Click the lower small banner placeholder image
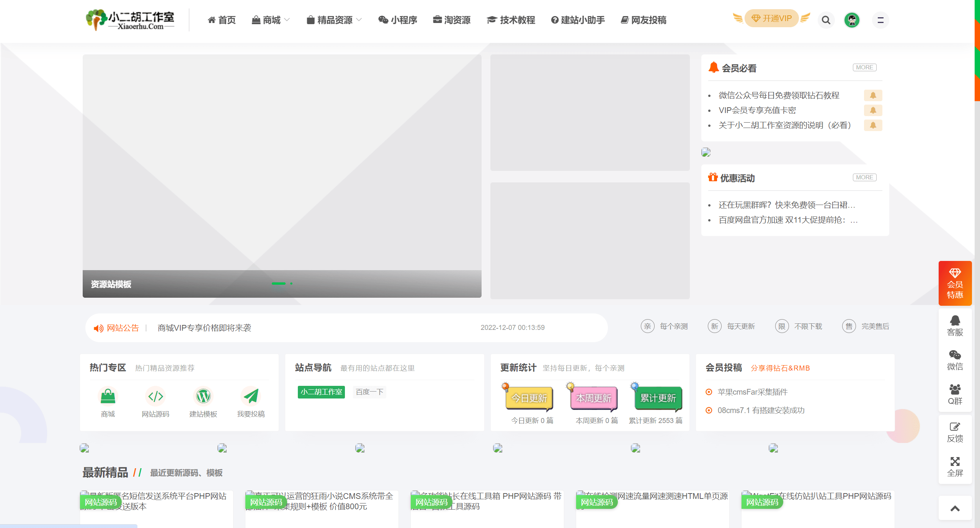The image size is (980, 528). (590, 241)
